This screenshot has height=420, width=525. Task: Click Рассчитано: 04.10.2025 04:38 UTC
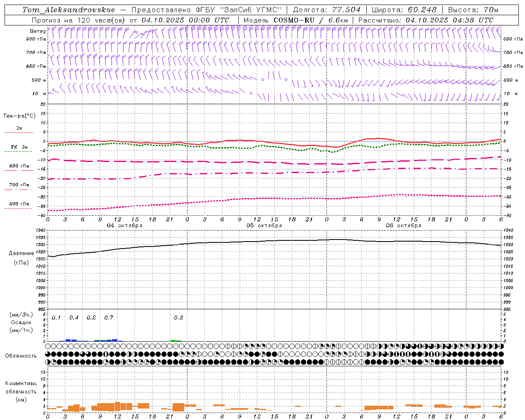pos(426,20)
